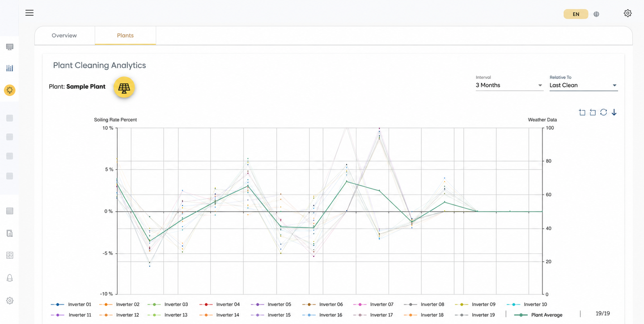Select the Plants tab
644x324 pixels.
(x=125, y=35)
